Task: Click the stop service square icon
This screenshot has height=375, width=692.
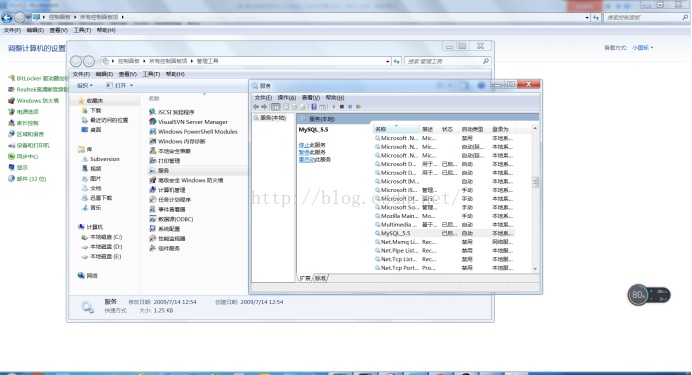Action: pyautogui.click(x=342, y=107)
